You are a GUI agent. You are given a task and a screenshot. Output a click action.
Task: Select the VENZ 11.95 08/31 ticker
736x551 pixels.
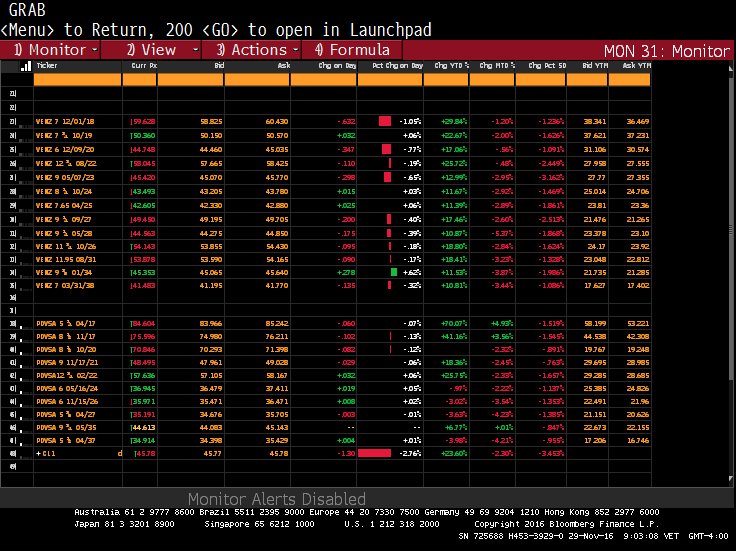click(66, 260)
